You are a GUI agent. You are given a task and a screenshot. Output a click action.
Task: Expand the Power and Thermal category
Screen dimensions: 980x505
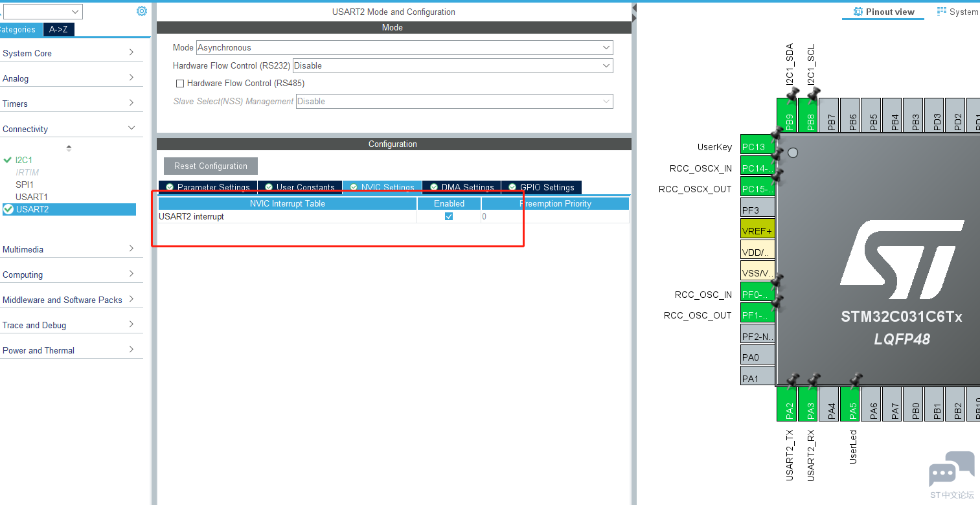tap(70, 350)
